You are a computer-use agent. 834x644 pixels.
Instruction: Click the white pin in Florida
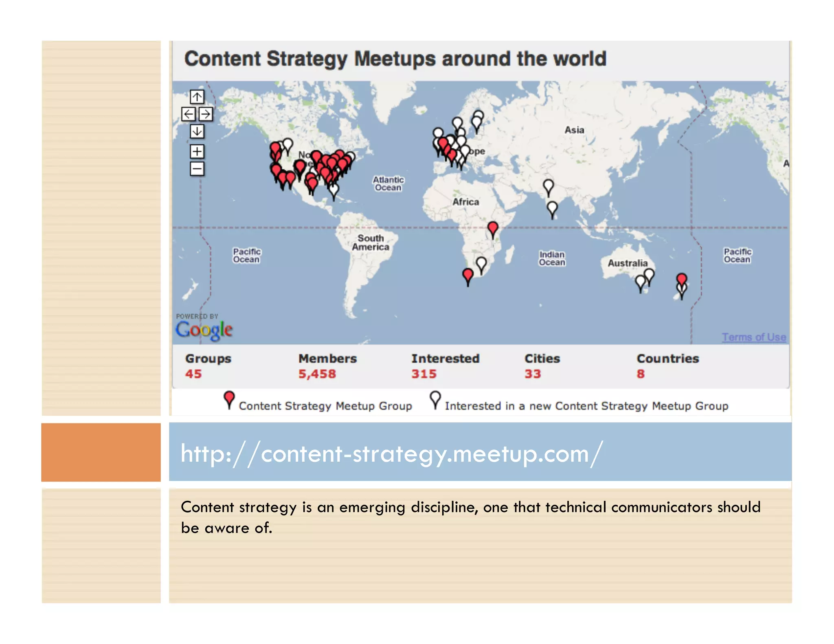[334, 190]
